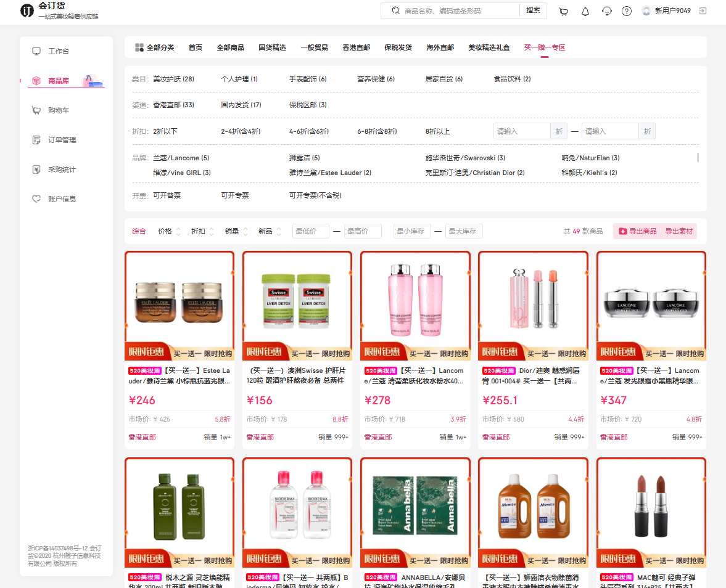The image size is (726, 588).
Task: Filter by channel 国内发货 (17)
Action: point(241,105)
